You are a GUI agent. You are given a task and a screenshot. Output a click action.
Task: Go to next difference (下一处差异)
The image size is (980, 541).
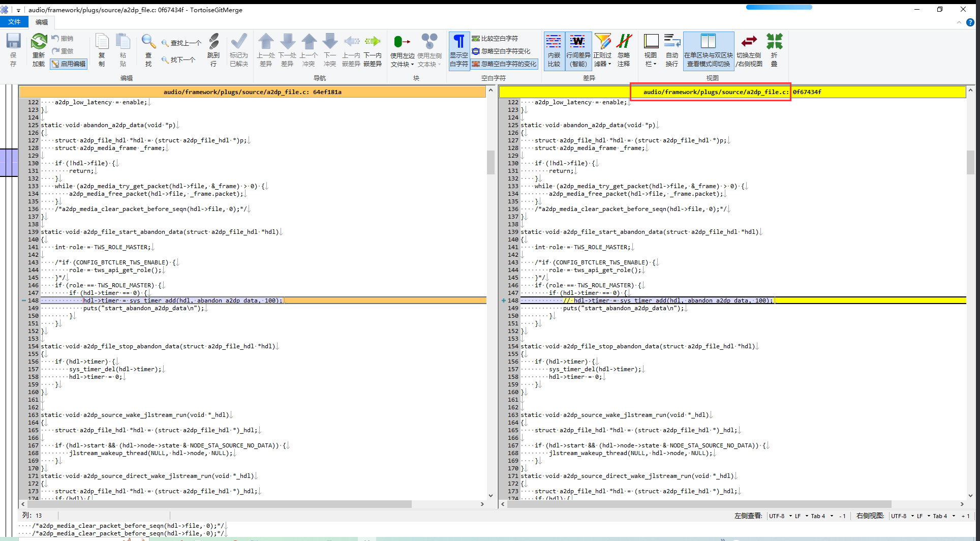coord(287,50)
